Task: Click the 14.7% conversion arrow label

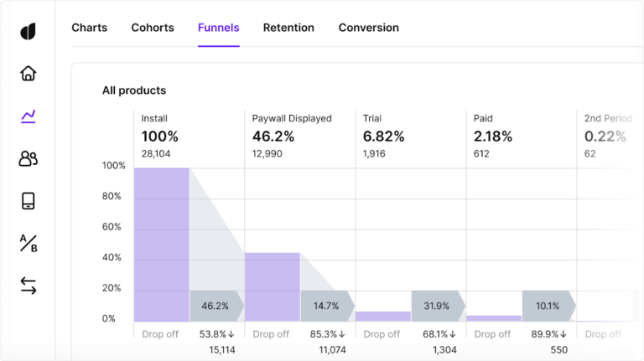Action: (x=326, y=306)
